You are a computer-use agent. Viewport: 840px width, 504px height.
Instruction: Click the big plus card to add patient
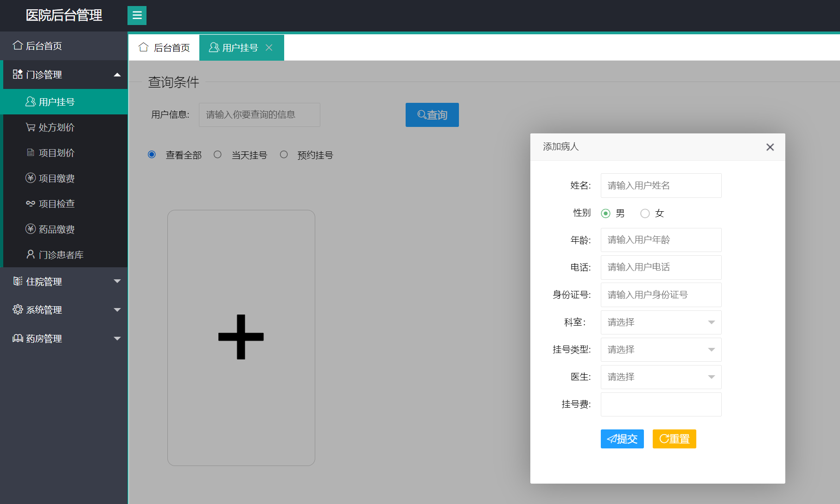pos(241,337)
